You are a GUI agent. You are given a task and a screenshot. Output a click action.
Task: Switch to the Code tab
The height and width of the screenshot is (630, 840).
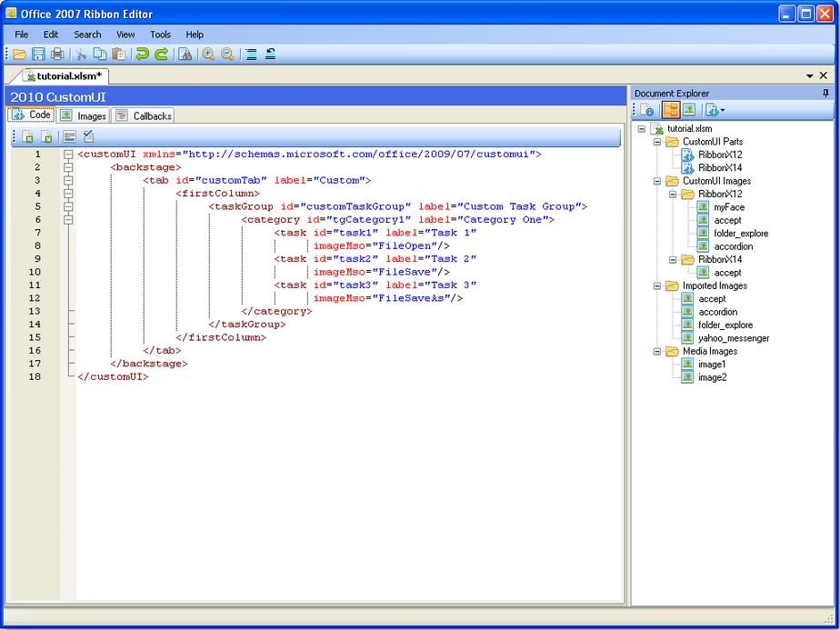coord(31,115)
